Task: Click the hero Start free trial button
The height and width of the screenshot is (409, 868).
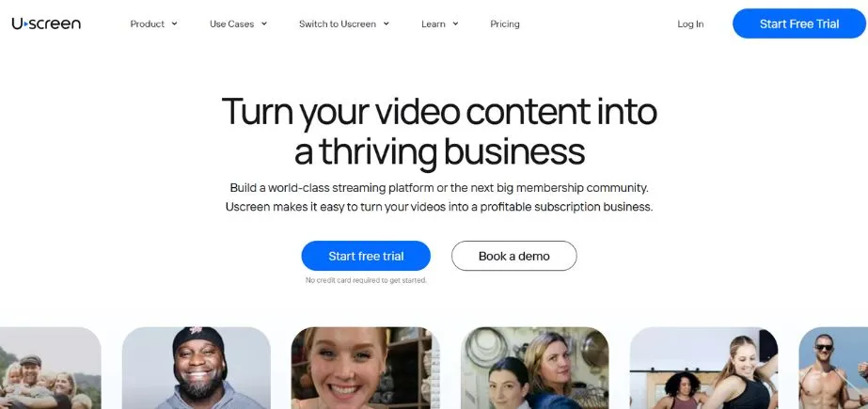Action: pyautogui.click(x=366, y=256)
